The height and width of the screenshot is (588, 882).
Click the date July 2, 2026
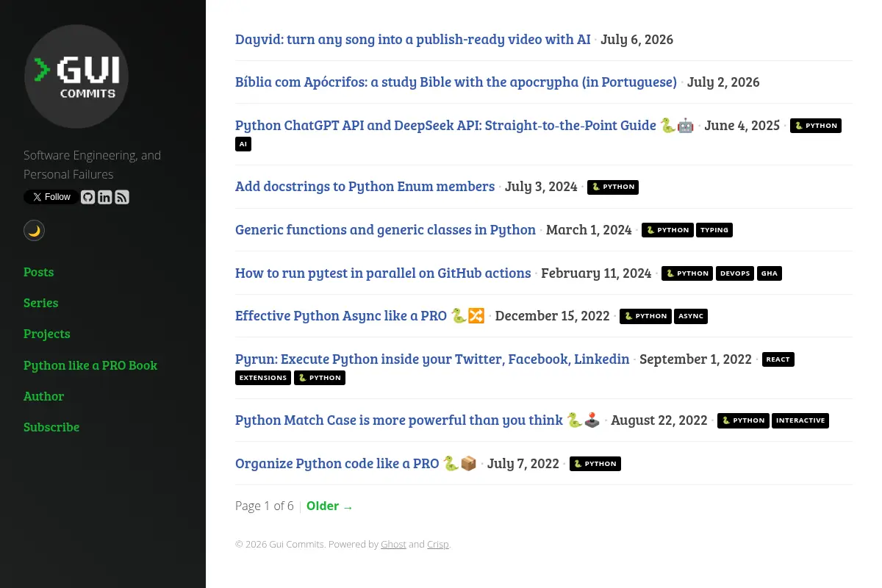point(723,82)
